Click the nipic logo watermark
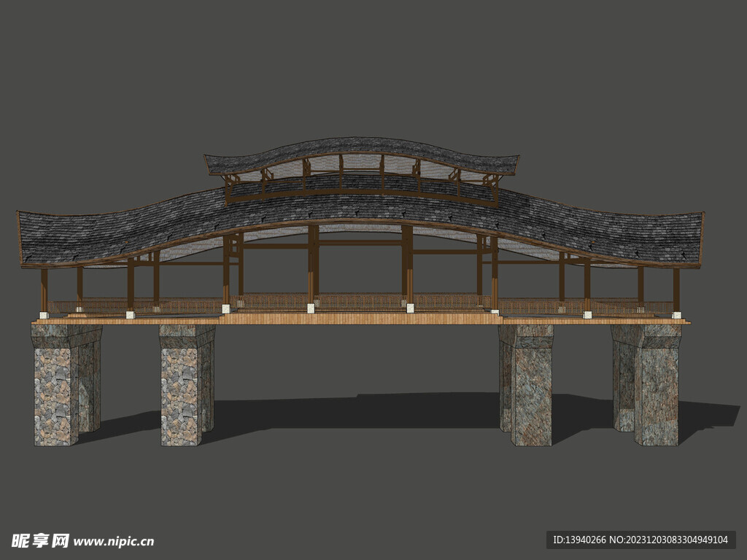 click(x=40, y=540)
